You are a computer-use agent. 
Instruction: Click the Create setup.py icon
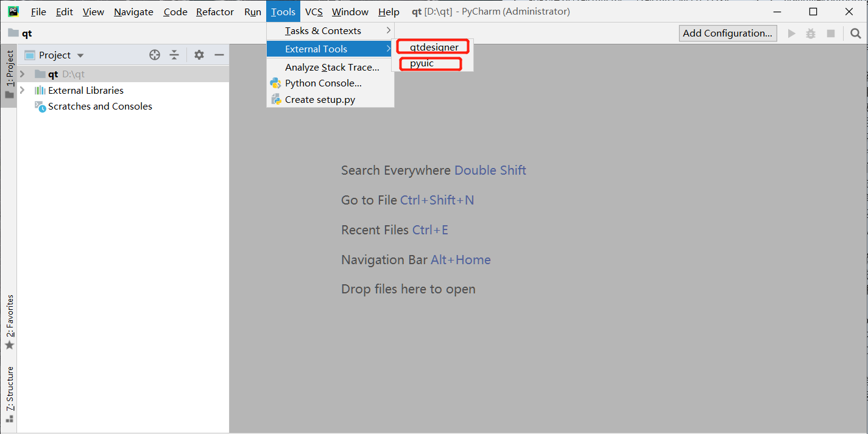pyautogui.click(x=275, y=99)
